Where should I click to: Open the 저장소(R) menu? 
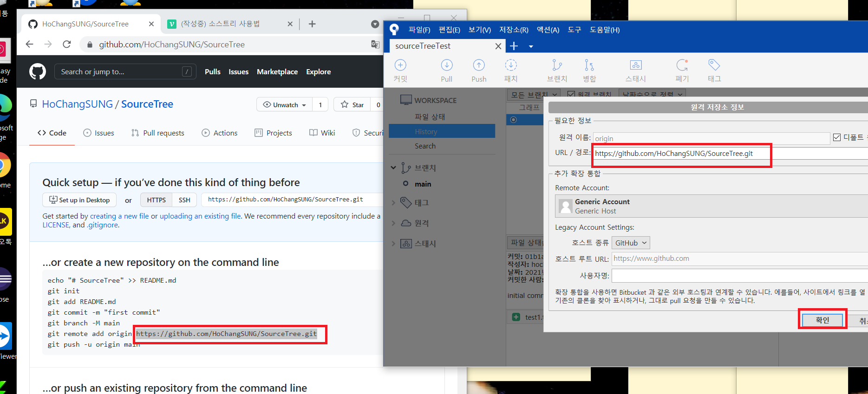514,30
